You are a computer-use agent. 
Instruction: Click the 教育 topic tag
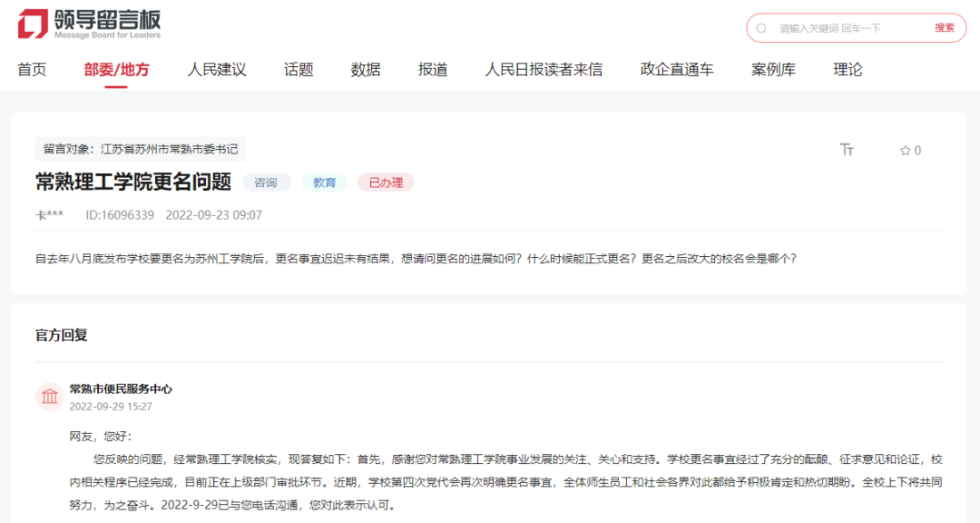(324, 182)
